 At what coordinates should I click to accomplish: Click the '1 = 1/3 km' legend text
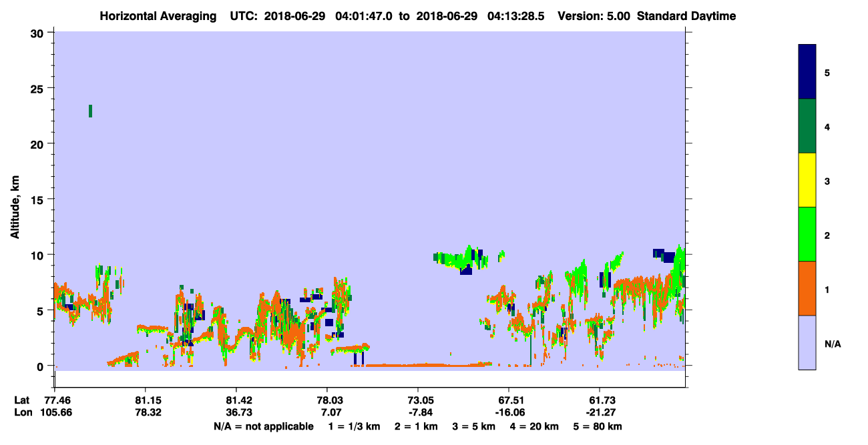pyautogui.click(x=354, y=426)
